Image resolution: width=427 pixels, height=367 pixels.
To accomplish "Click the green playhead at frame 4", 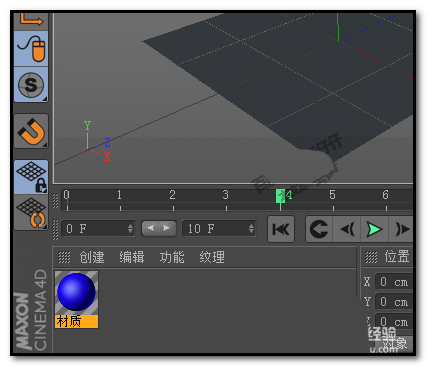I will (x=280, y=196).
